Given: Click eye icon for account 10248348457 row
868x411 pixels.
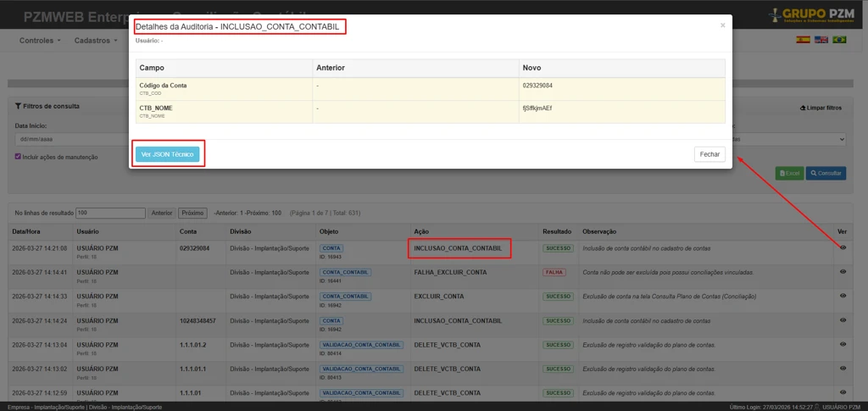Looking at the screenshot, I should coord(843,321).
